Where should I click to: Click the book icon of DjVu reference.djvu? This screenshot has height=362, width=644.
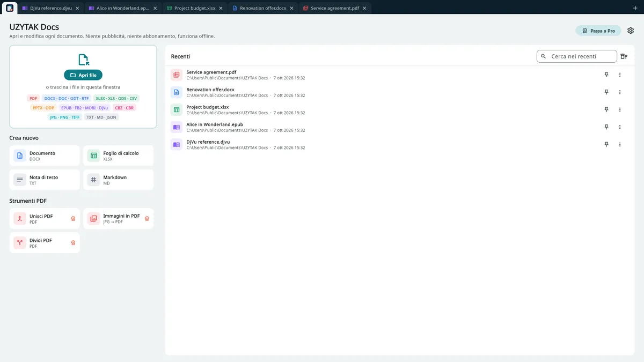point(176,144)
